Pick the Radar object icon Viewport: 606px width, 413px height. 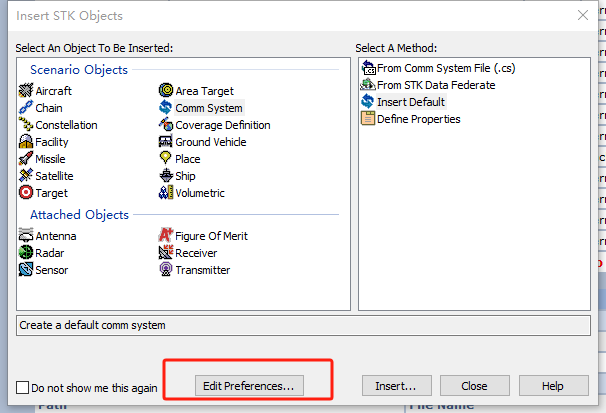click(x=26, y=252)
